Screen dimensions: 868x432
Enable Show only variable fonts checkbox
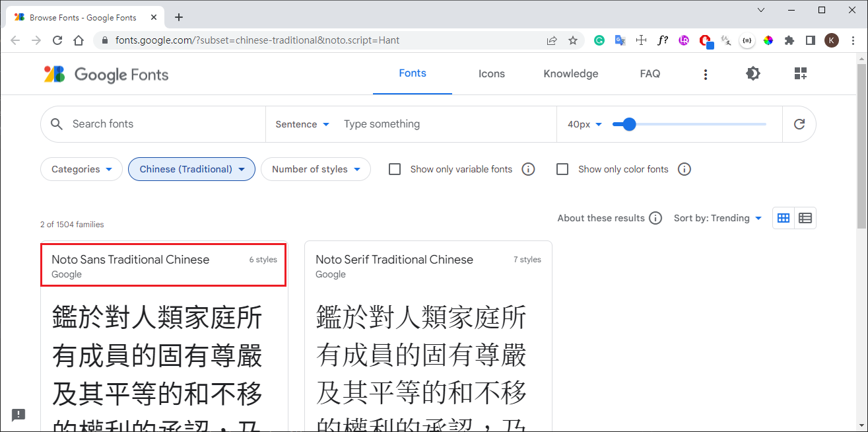pos(395,169)
